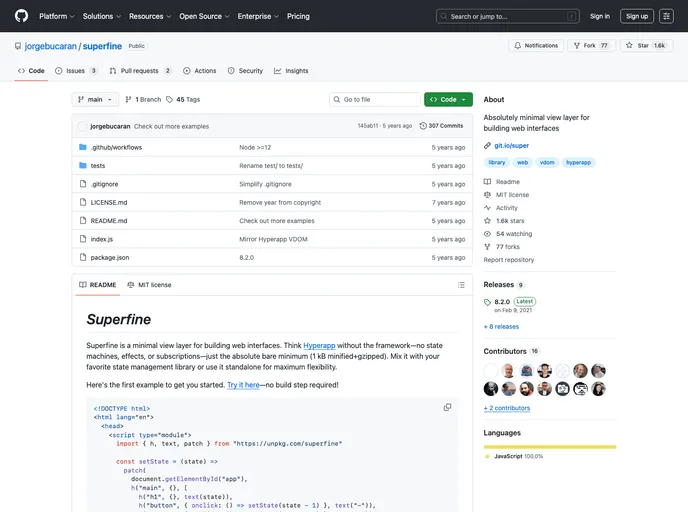
Task: Click the Sign up button
Action: pyautogui.click(x=637, y=16)
